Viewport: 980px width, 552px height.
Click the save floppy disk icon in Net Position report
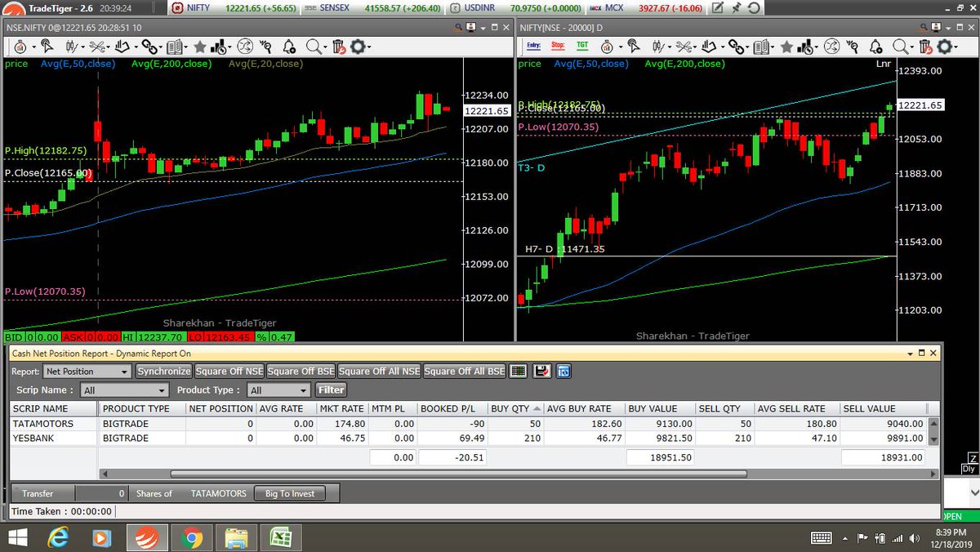pyautogui.click(x=541, y=371)
